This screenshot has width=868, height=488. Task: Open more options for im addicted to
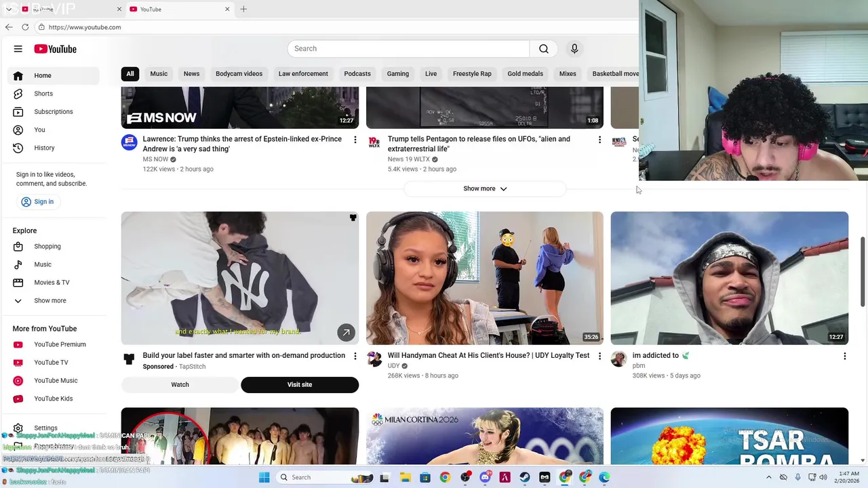click(x=844, y=356)
